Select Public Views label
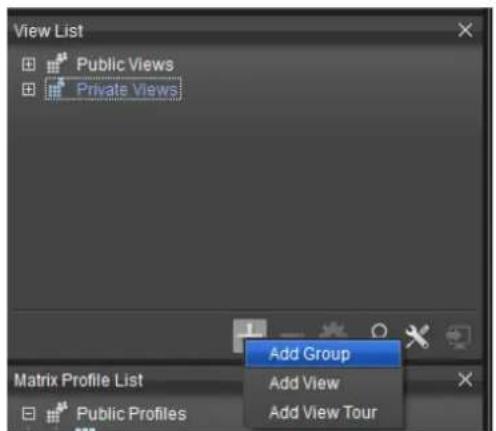The width and height of the screenshot is (496, 431). [125, 64]
